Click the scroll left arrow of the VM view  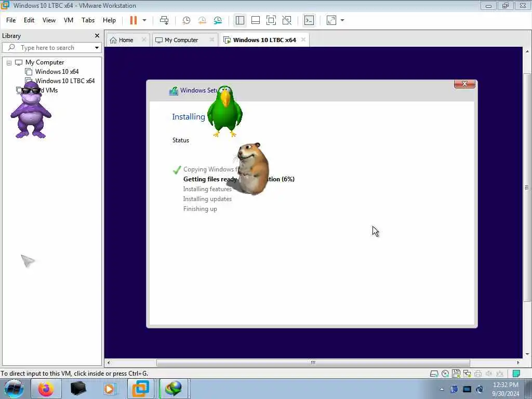109,363
